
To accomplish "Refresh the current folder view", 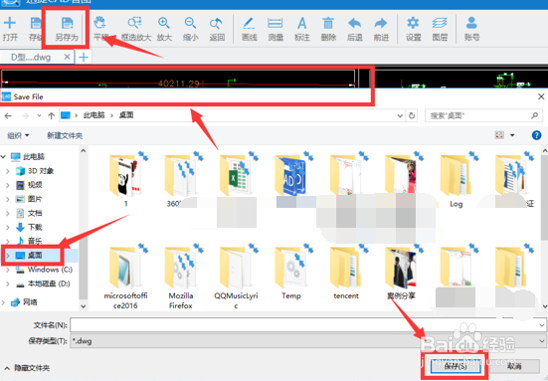I will [x=412, y=115].
